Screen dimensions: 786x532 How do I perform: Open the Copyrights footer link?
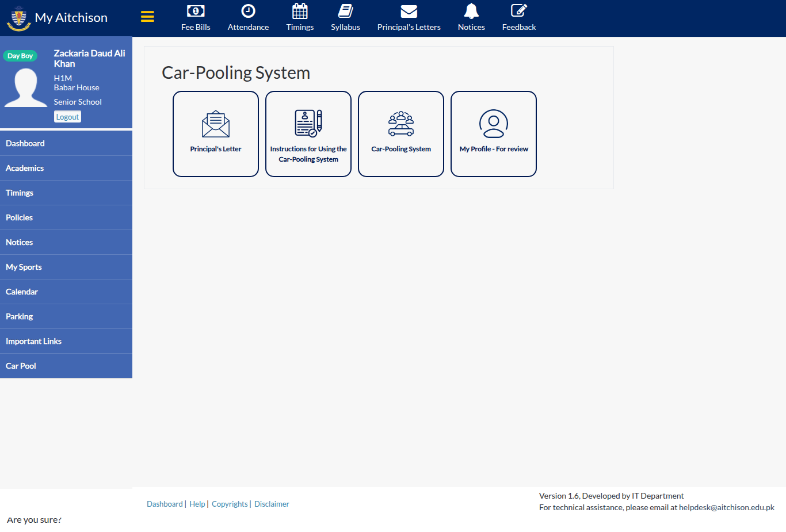[230, 504]
